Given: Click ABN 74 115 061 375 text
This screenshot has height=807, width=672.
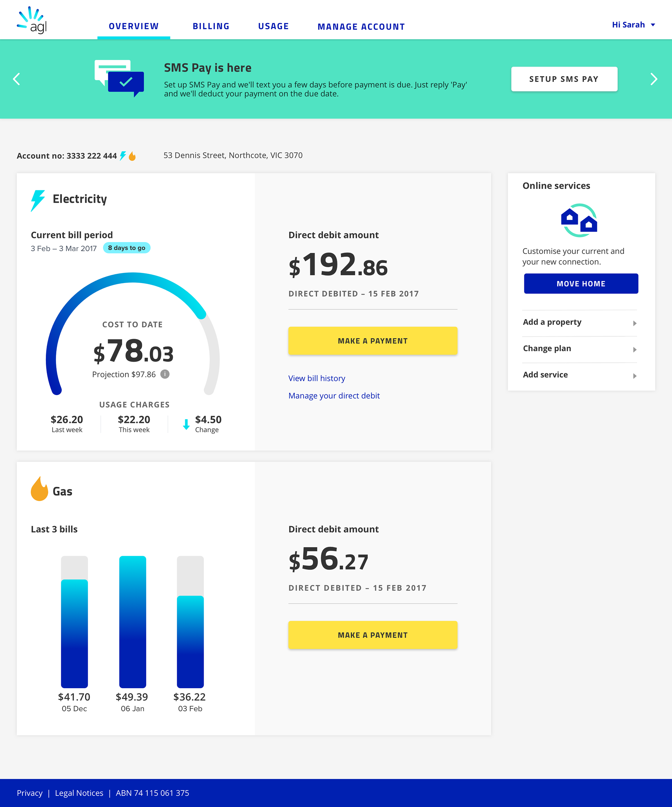Looking at the screenshot, I should 153,793.
